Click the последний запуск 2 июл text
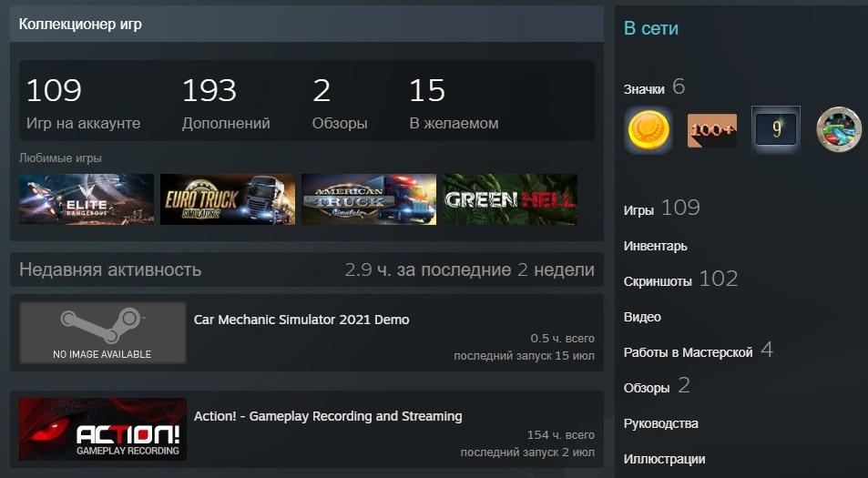Image resolution: width=868 pixels, height=478 pixels. [x=527, y=453]
